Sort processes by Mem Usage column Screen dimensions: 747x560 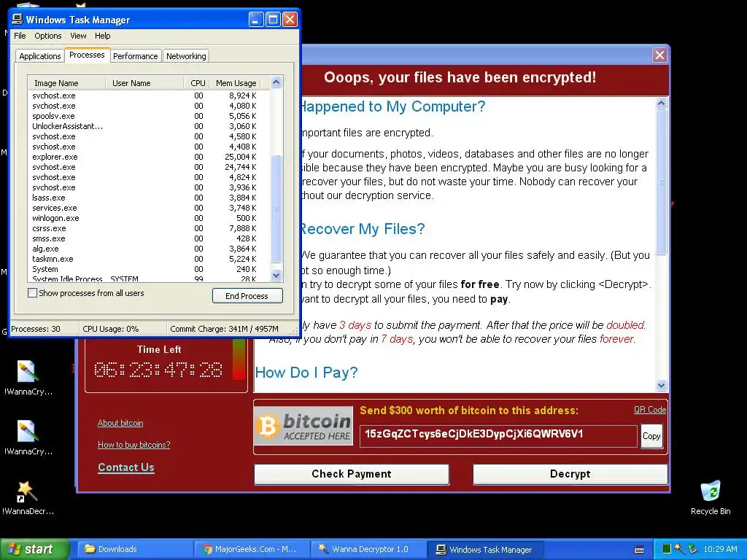[236, 83]
